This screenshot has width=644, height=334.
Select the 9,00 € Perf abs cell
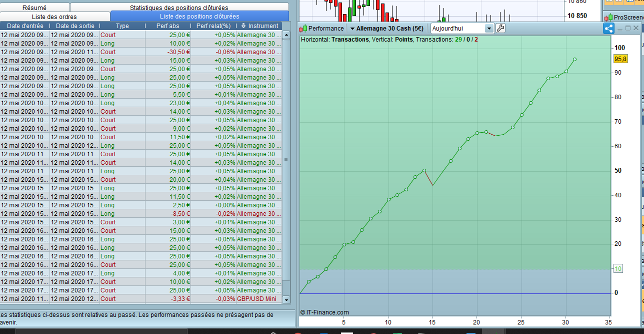pyautogui.click(x=168, y=129)
